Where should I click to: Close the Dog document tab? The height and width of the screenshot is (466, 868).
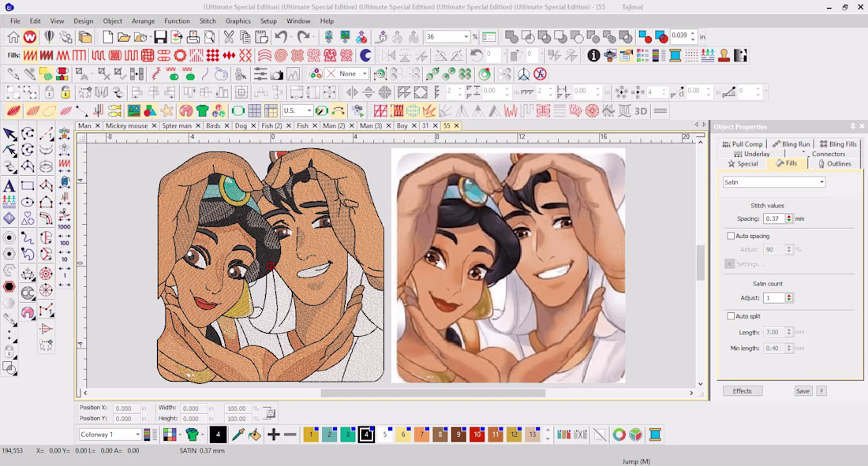(x=253, y=125)
